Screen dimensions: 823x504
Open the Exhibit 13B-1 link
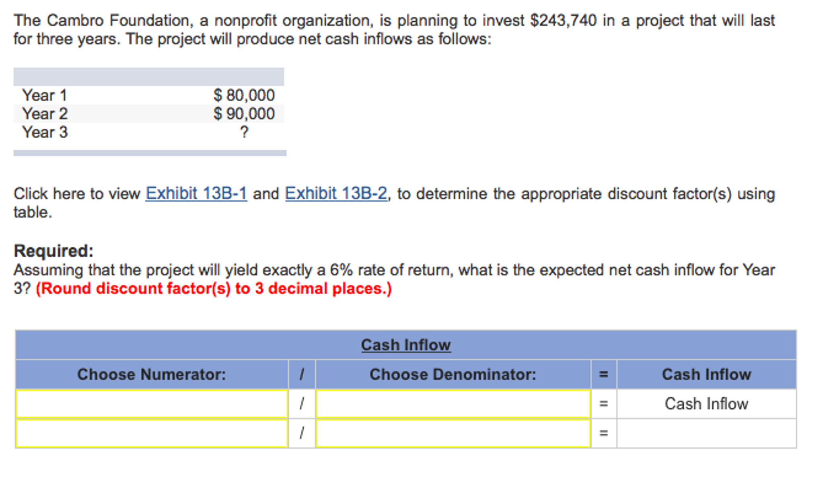(x=196, y=193)
